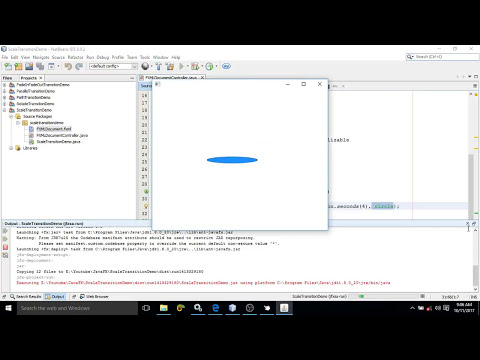Screen dimensions: 480x360
Task: Click the clock in the system tray
Action: [465, 308]
